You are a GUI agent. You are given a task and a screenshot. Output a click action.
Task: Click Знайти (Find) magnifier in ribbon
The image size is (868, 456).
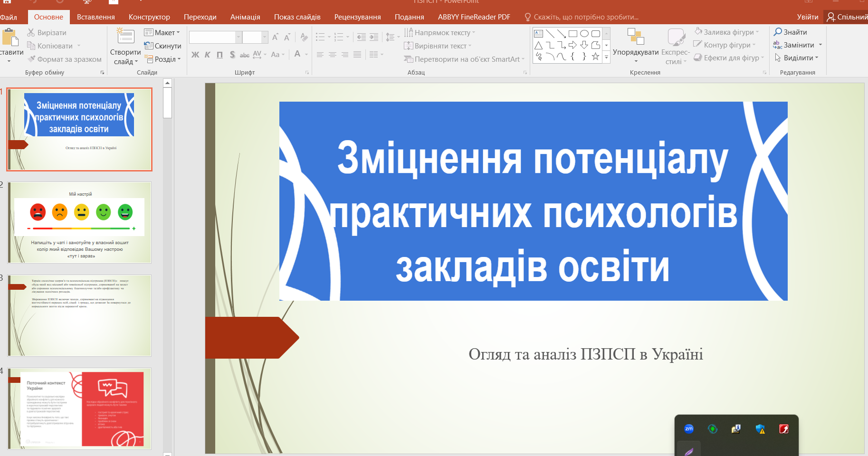pyautogui.click(x=791, y=32)
